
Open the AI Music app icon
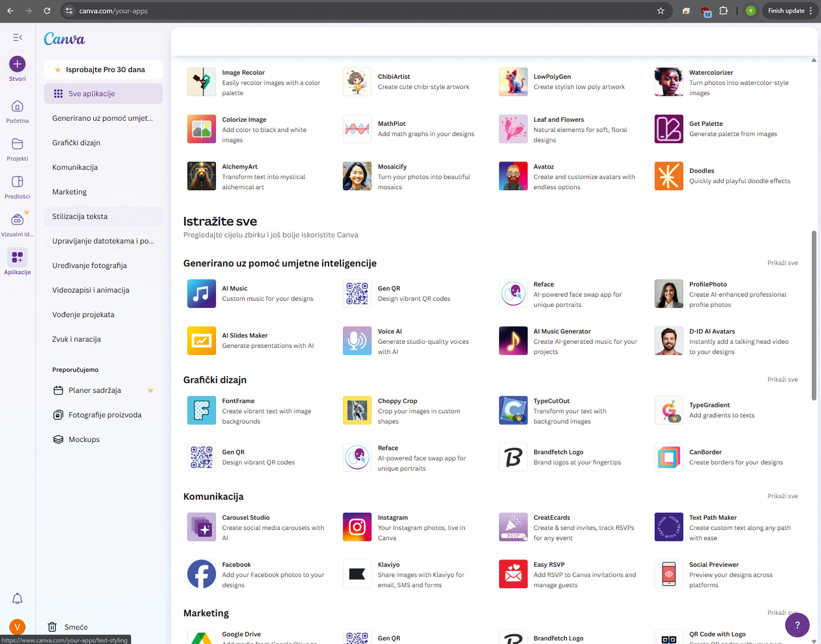[201, 293]
